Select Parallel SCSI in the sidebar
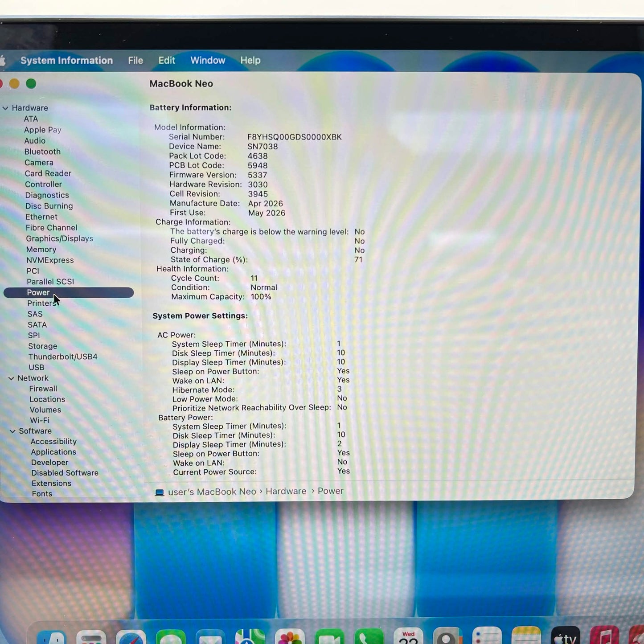 click(x=50, y=282)
